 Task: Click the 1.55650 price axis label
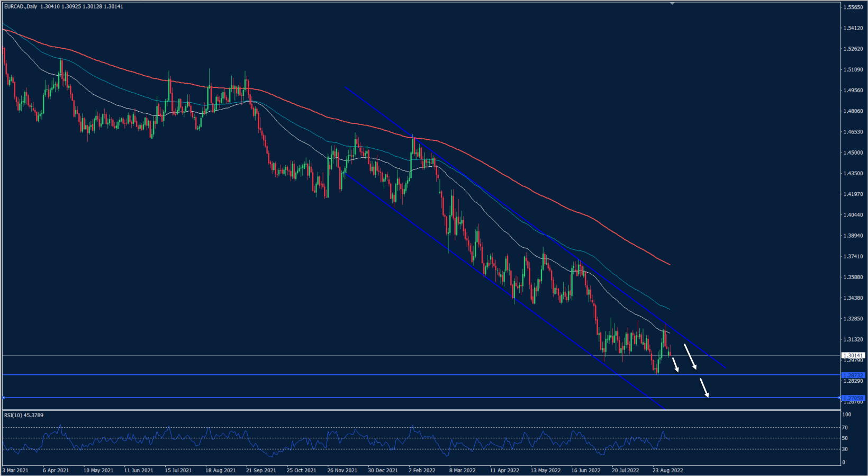[x=853, y=7]
